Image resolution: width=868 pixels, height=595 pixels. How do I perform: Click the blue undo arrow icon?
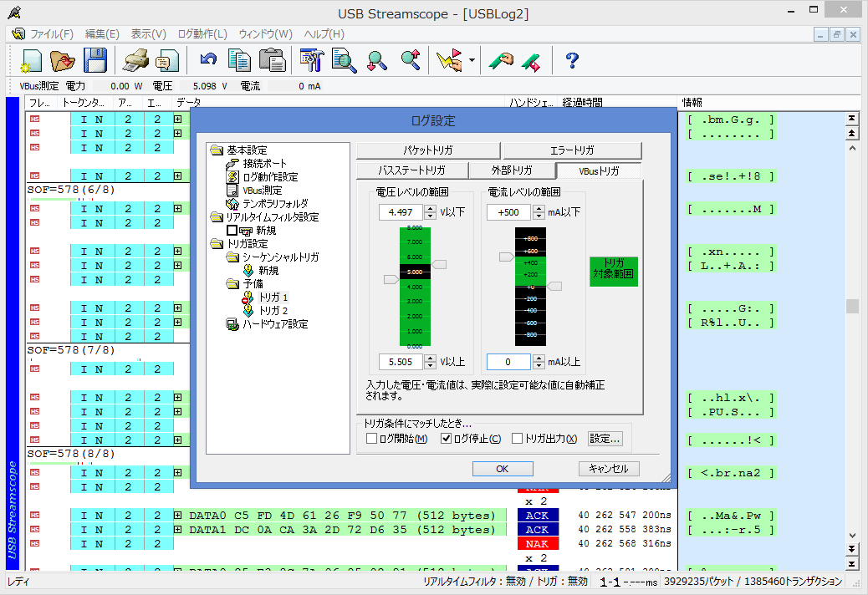pos(208,58)
